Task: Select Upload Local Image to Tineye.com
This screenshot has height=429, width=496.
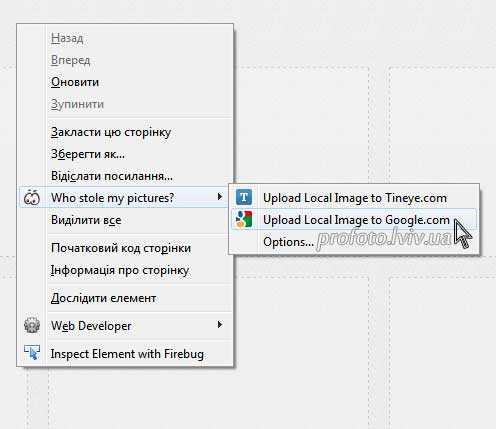Action: point(355,198)
